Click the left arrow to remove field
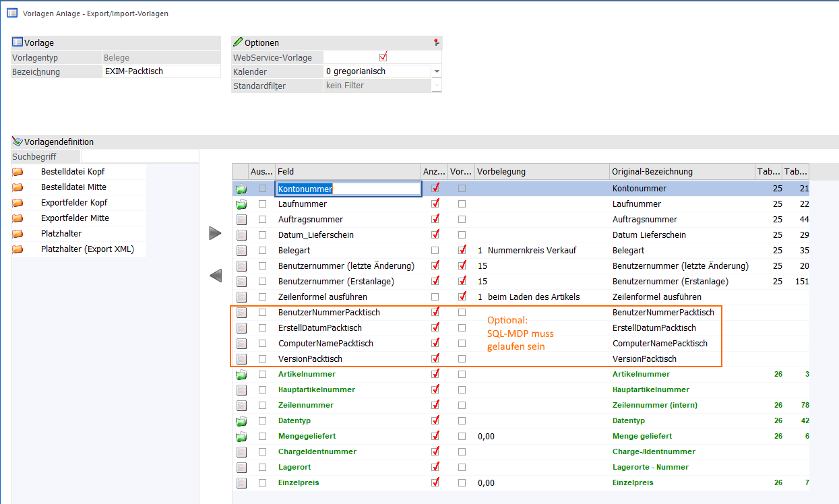 pyautogui.click(x=215, y=276)
